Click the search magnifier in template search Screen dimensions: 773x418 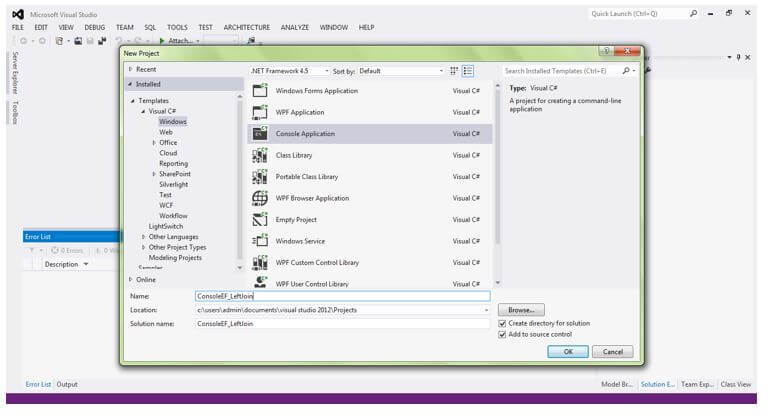pyautogui.click(x=626, y=71)
